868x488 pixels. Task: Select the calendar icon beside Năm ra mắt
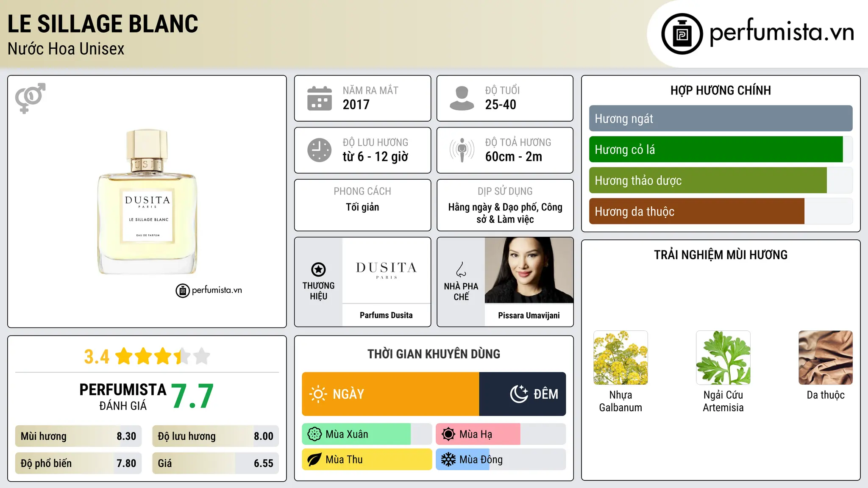pyautogui.click(x=320, y=98)
